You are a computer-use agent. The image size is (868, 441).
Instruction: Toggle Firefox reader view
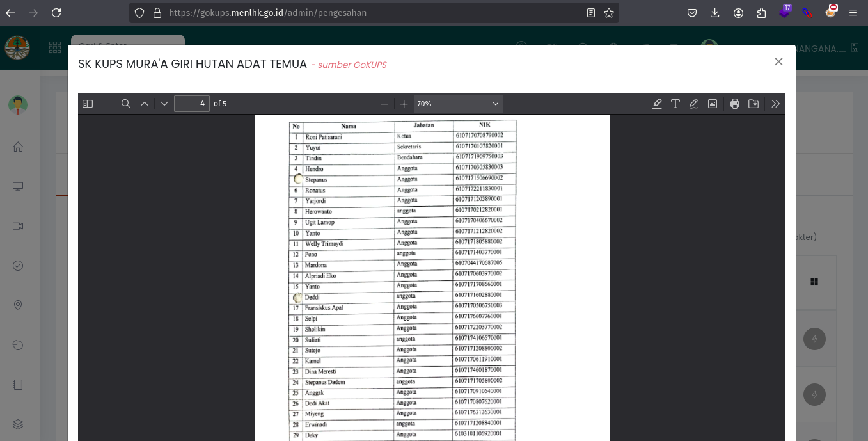coord(591,13)
